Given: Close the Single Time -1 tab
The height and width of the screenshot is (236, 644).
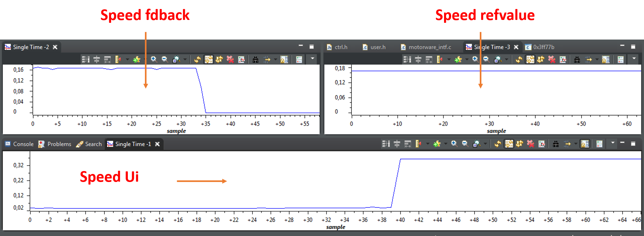Looking at the screenshot, I should click(x=157, y=144).
